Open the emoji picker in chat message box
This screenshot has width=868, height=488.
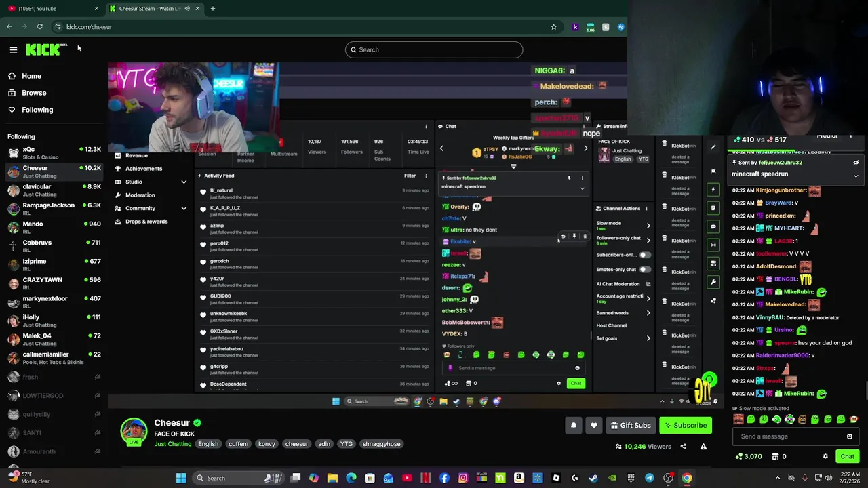[850, 436]
